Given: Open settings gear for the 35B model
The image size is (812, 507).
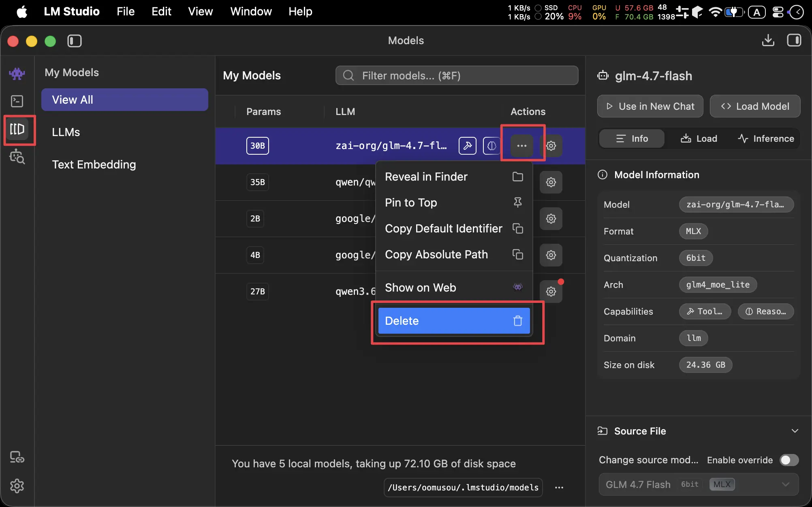Looking at the screenshot, I should click(551, 182).
